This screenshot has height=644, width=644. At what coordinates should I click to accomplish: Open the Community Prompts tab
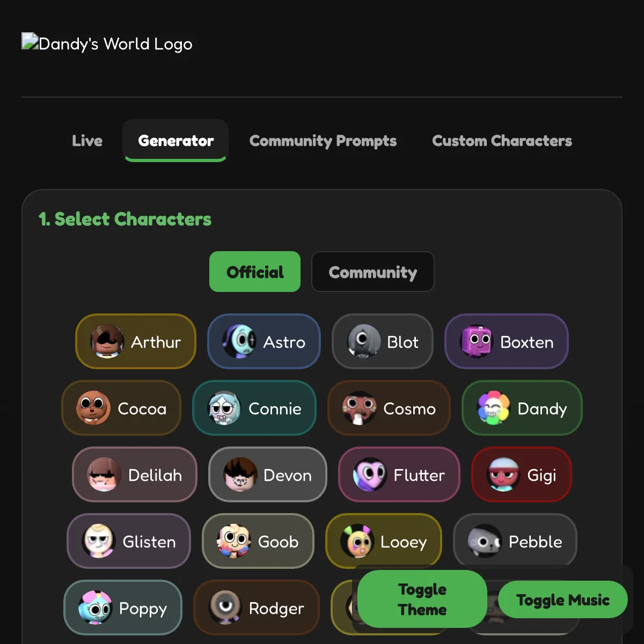323,141
